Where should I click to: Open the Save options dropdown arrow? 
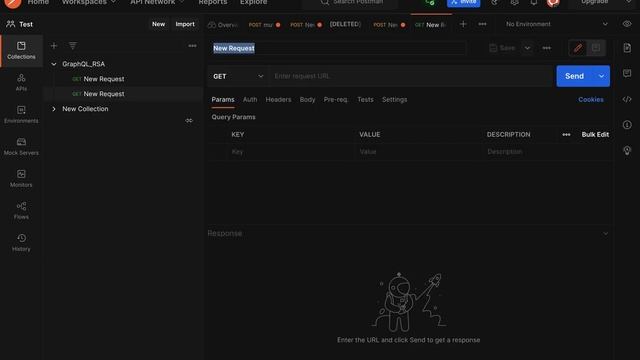(x=527, y=48)
